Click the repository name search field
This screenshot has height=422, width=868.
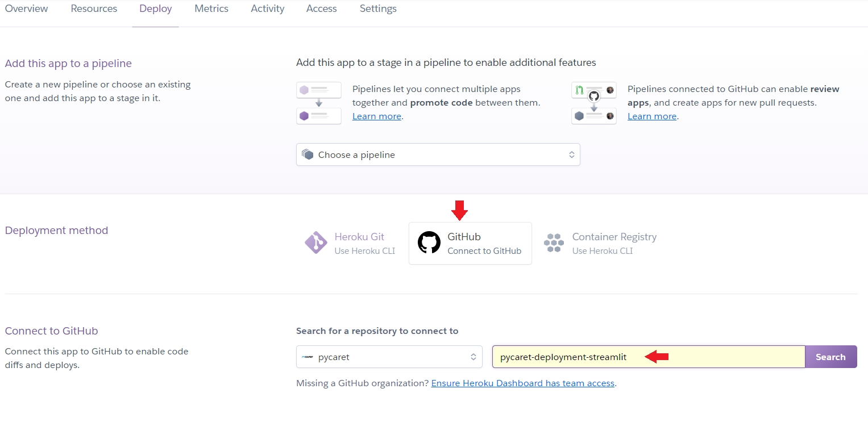648,357
